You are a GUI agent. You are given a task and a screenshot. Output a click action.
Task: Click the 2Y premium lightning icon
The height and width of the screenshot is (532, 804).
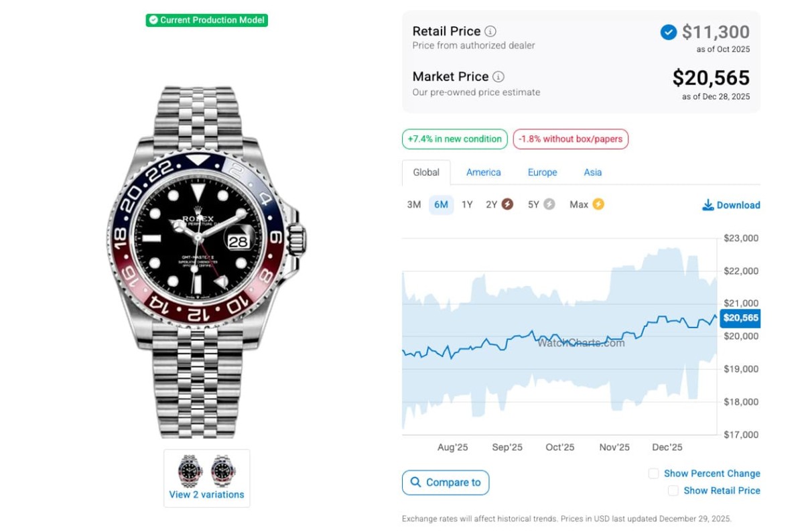[x=507, y=204]
